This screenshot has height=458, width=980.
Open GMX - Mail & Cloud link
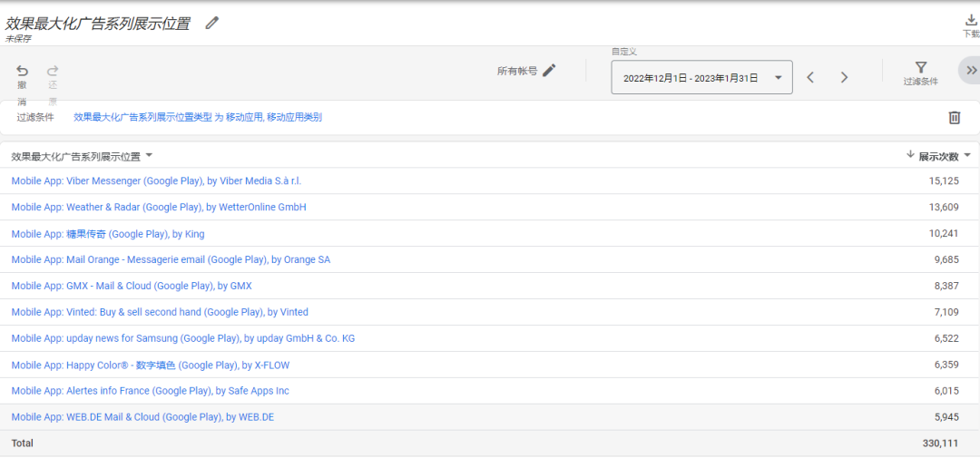pyautogui.click(x=132, y=286)
